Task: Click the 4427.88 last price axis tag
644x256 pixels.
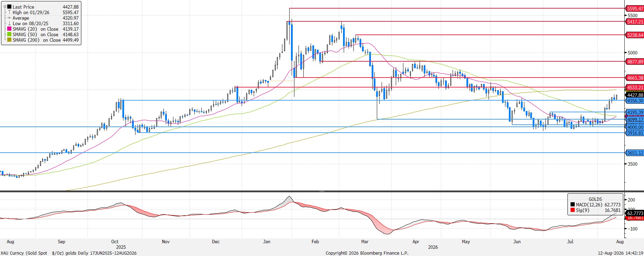Action: click(634, 95)
